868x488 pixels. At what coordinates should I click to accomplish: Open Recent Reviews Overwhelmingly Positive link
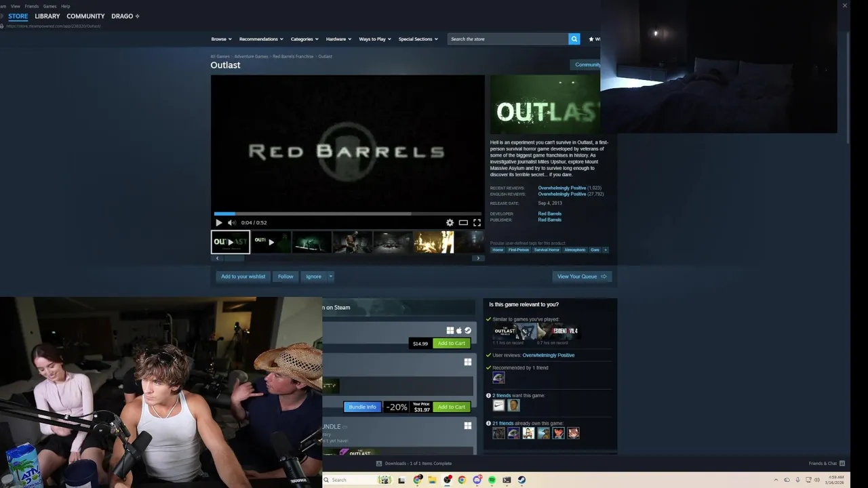pyautogui.click(x=562, y=188)
